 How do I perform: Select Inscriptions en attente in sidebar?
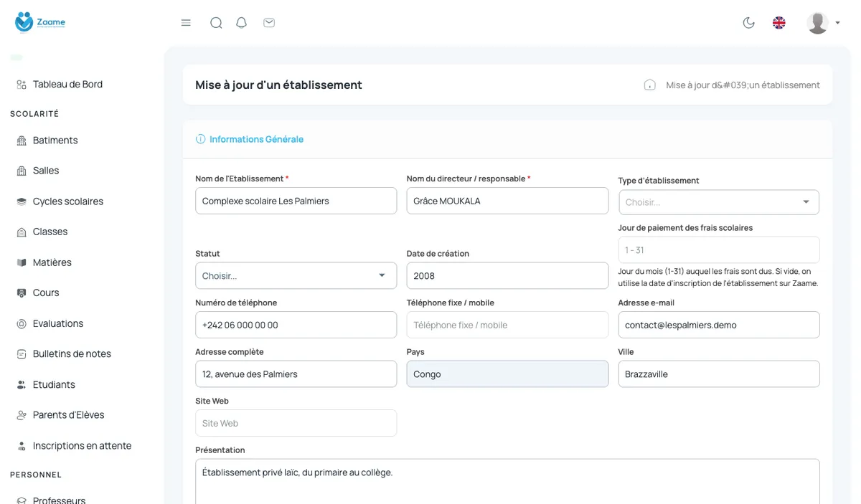[x=82, y=446]
